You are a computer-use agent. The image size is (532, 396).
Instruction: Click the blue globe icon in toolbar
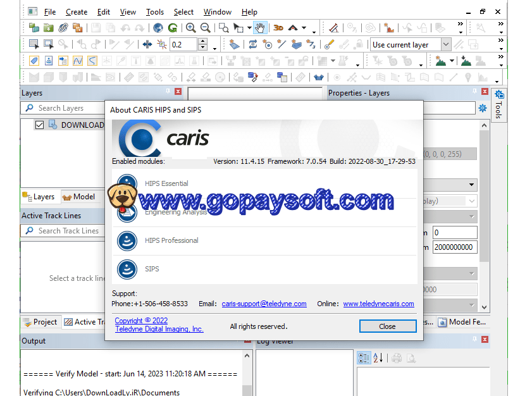[x=158, y=28]
